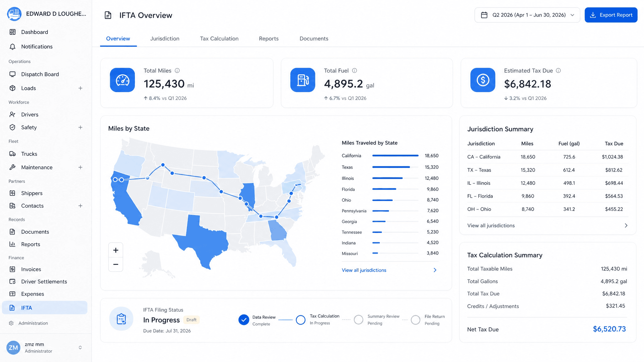Zoom in on the map
The height and width of the screenshot is (362, 644).
point(116,250)
